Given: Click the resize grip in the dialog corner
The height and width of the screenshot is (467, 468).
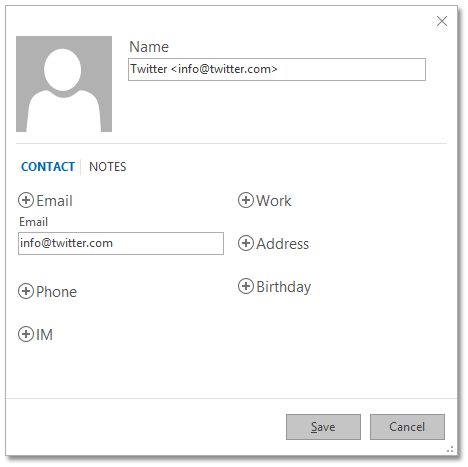Looking at the screenshot, I should [450, 449].
